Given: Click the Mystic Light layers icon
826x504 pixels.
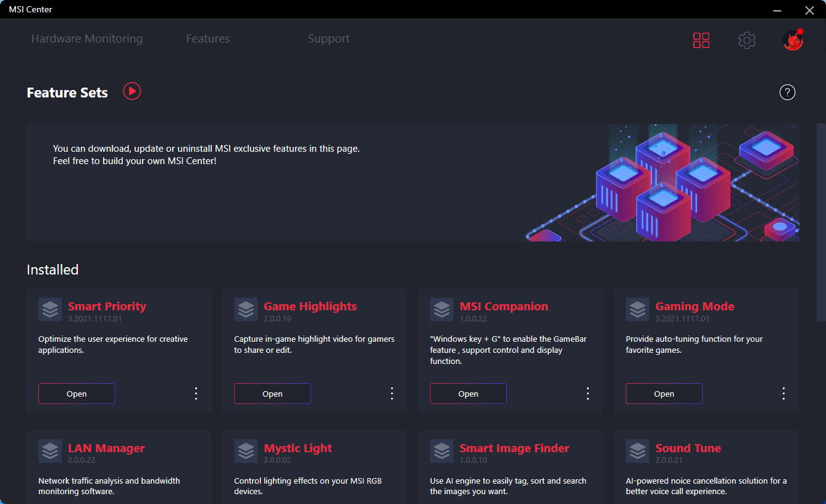Looking at the screenshot, I should coord(246,451).
